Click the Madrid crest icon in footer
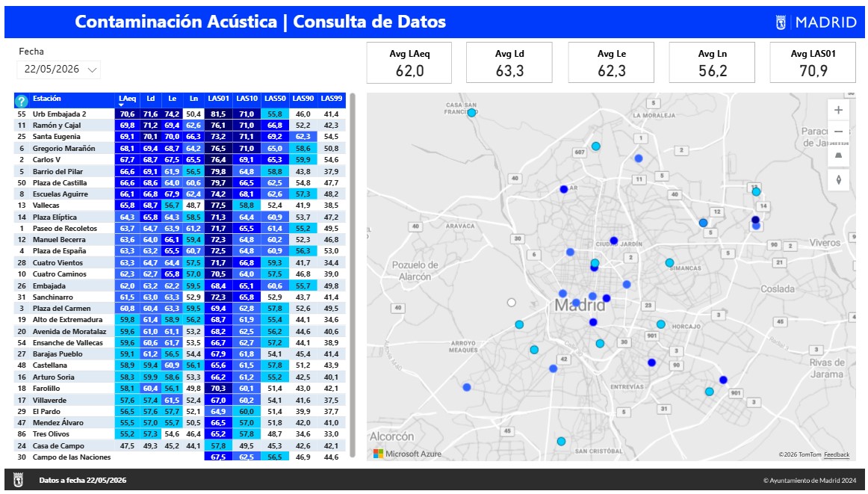868x494 pixels. (x=18, y=480)
